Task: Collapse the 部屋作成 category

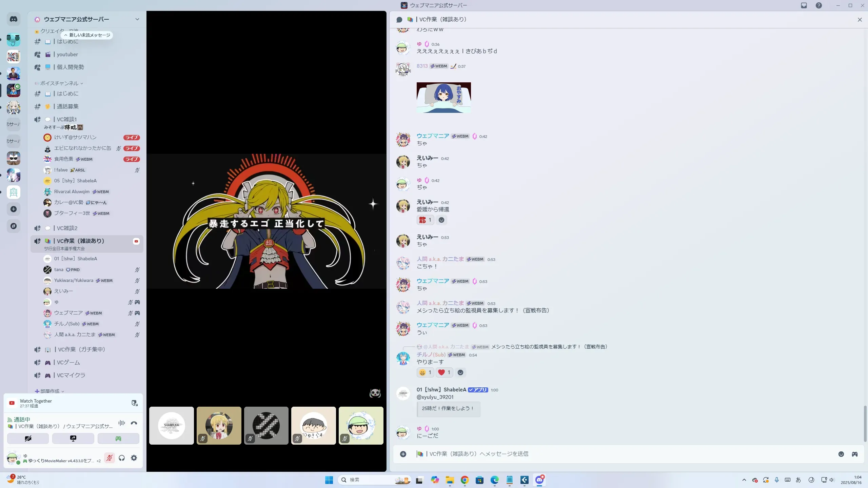Action: (x=50, y=391)
